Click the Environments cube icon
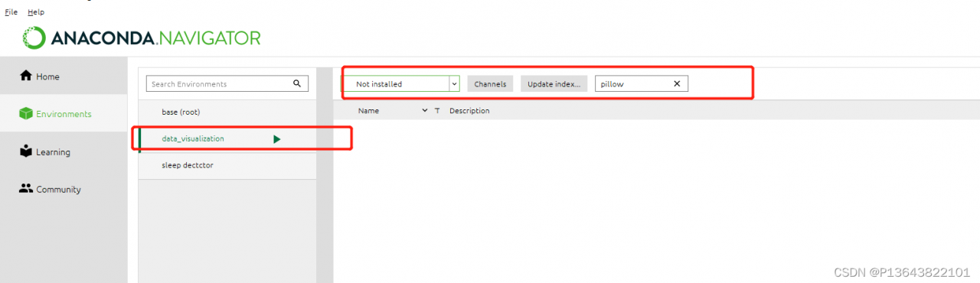 (x=26, y=113)
